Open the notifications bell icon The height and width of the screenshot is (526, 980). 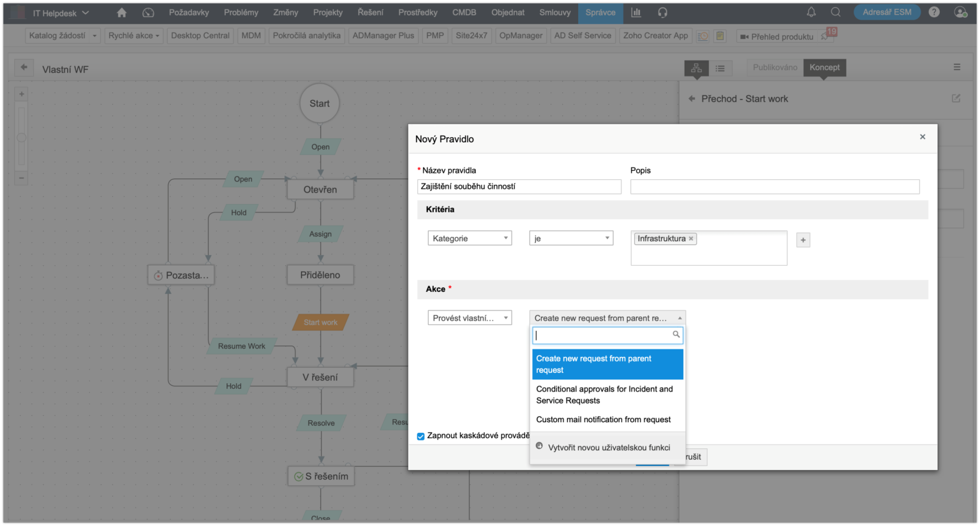click(x=811, y=12)
